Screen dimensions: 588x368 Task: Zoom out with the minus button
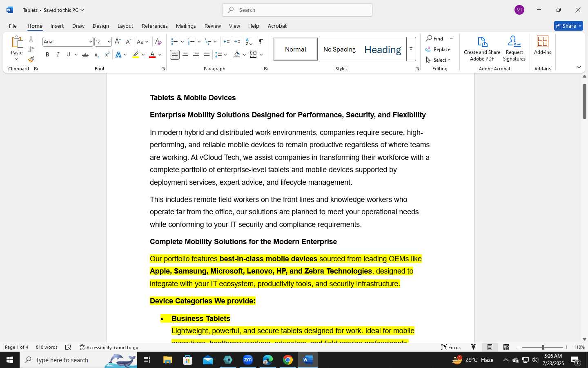pos(519,347)
